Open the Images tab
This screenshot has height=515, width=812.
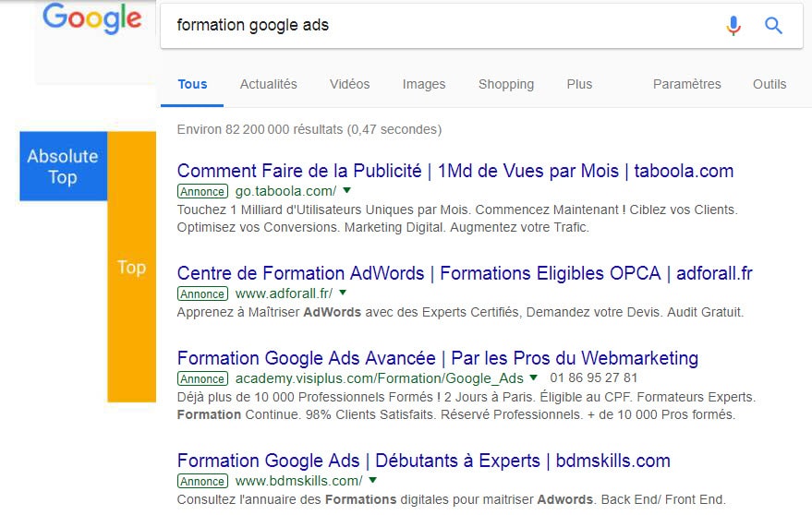tap(424, 84)
